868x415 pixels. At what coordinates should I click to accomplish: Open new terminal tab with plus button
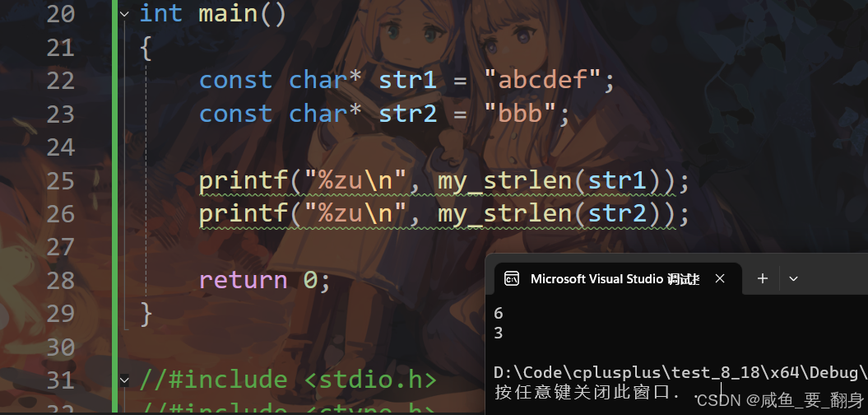tap(762, 278)
